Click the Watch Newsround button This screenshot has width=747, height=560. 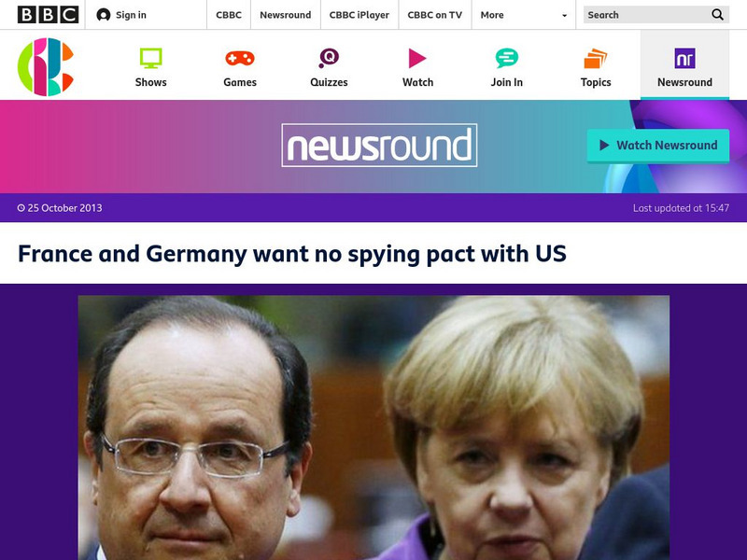coord(658,146)
